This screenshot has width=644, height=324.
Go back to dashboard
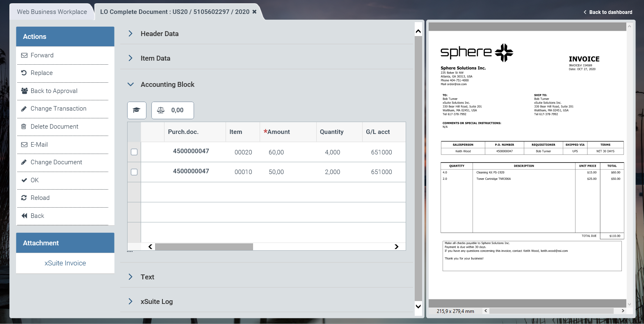608,12
